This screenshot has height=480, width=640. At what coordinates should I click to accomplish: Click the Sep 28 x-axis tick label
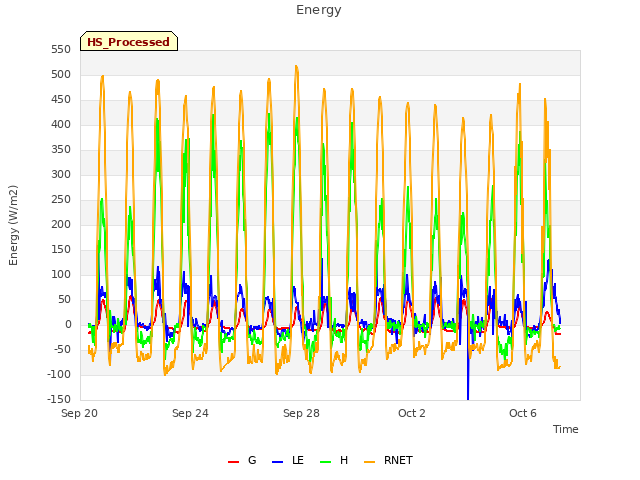pos(301,413)
